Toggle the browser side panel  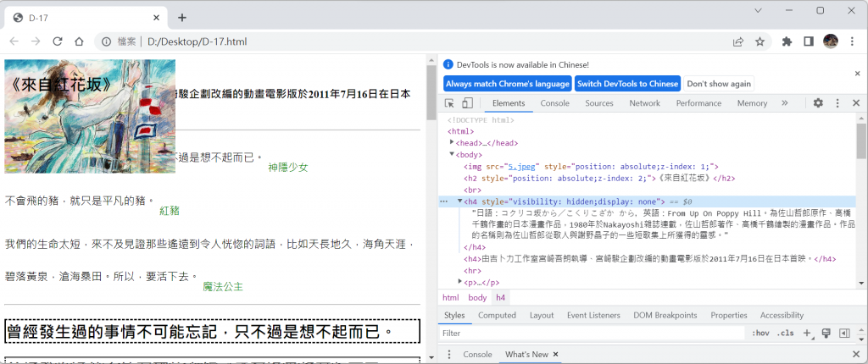pos(808,41)
